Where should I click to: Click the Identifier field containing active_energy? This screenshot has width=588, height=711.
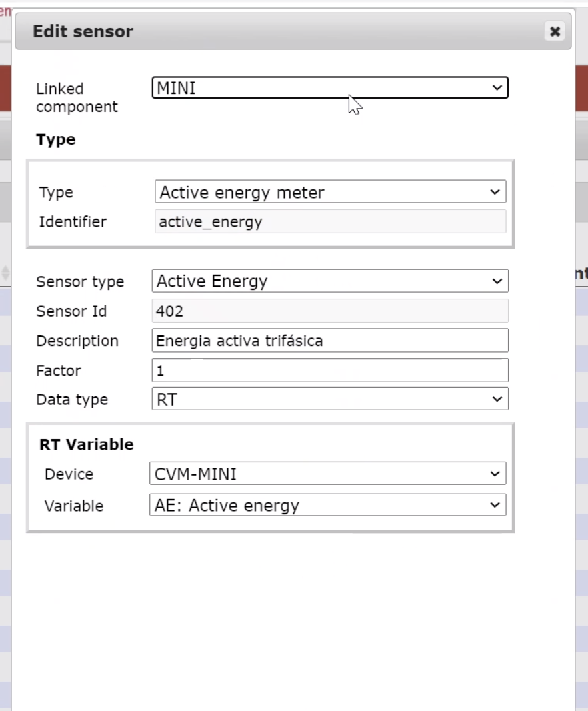(x=330, y=222)
